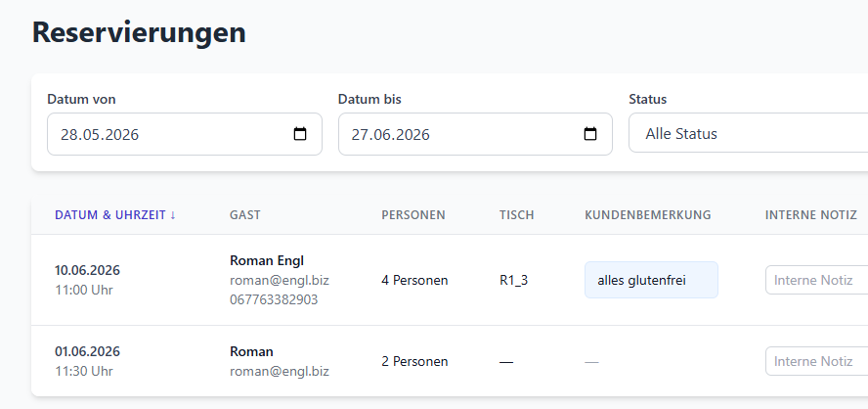Viewport: 868px width, 409px height.
Task: Click the Reservierungen page heading
Action: click(139, 32)
